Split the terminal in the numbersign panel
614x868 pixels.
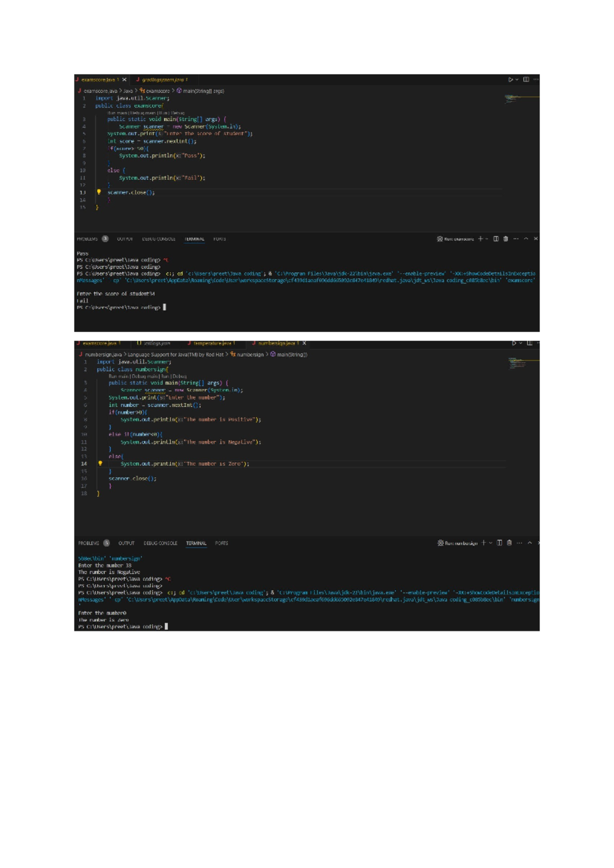tap(499, 543)
